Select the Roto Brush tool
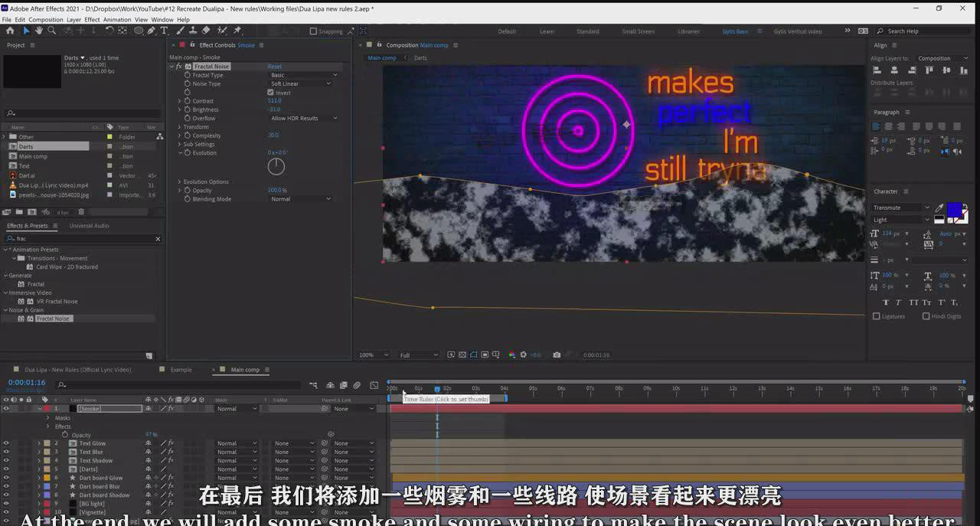The height and width of the screenshot is (526, 980). [222, 31]
